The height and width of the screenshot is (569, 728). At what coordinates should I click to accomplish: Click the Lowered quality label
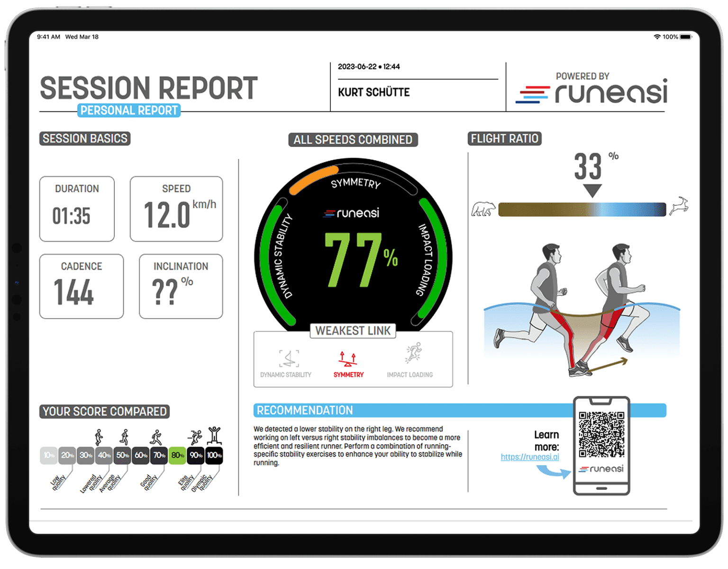pyautogui.click(x=91, y=484)
